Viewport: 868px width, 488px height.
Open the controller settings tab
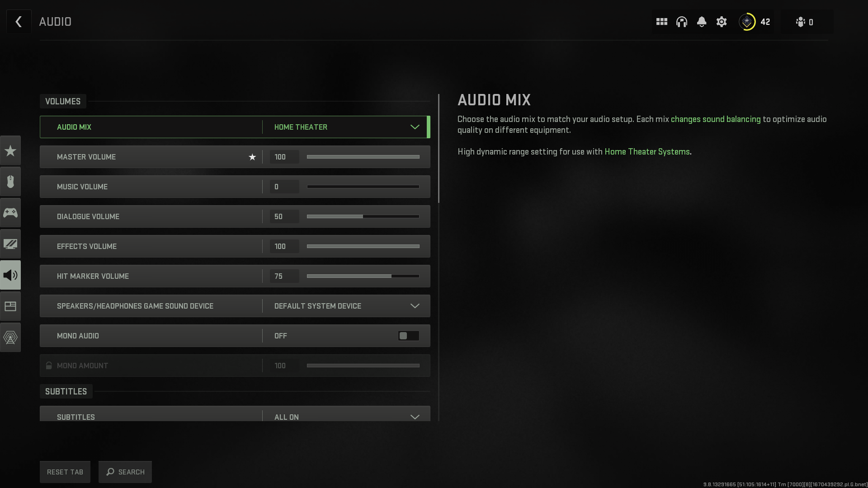pyautogui.click(x=10, y=213)
